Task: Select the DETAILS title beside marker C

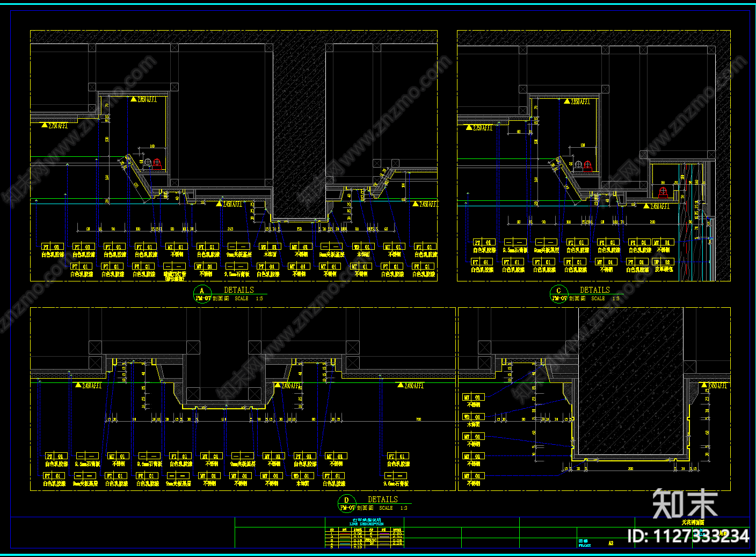Action: point(595,290)
